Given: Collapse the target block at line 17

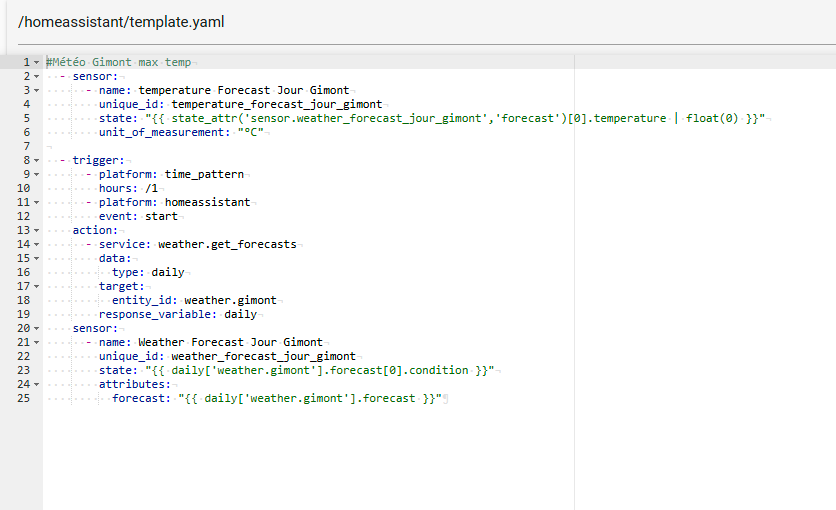Looking at the screenshot, I should pyautogui.click(x=36, y=286).
